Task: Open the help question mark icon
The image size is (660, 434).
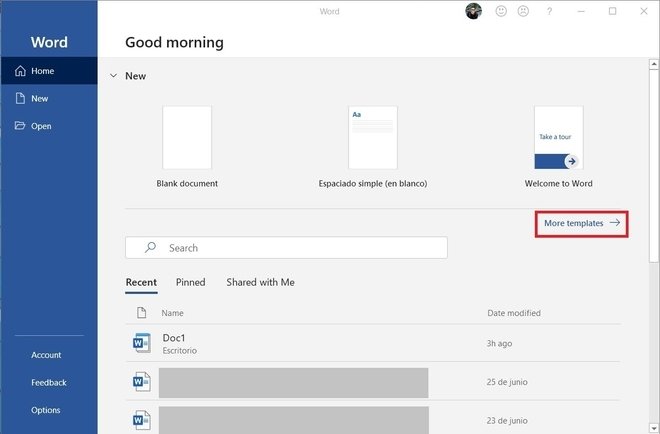Action: (x=549, y=12)
